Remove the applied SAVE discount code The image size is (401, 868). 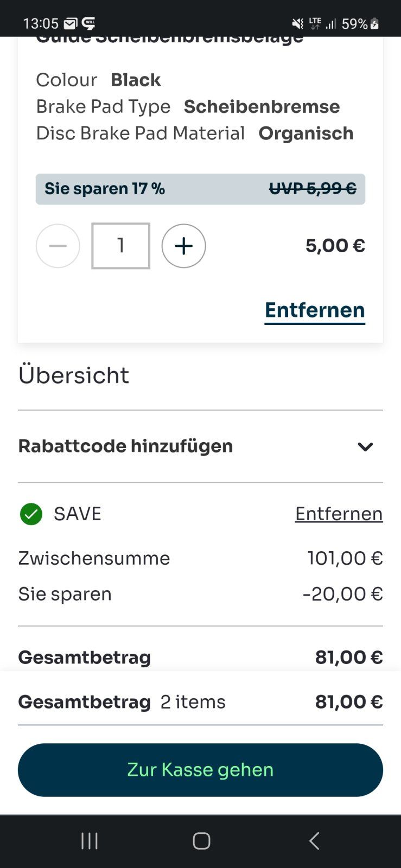point(339,514)
